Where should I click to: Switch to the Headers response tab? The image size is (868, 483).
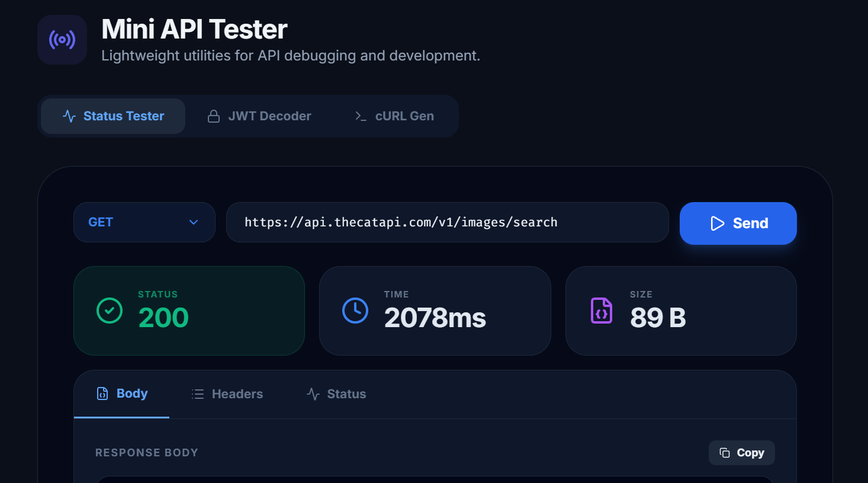pyautogui.click(x=227, y=394)
